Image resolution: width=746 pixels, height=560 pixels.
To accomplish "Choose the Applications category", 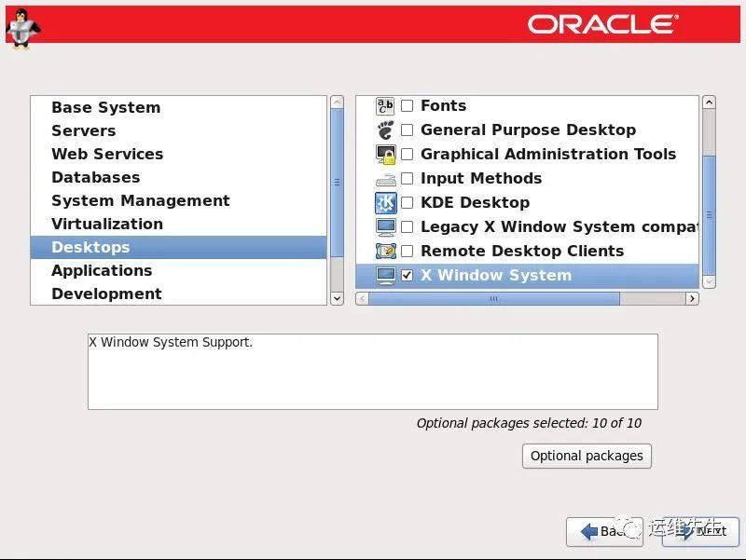I will pyautogui.click(x=178, y=270).
